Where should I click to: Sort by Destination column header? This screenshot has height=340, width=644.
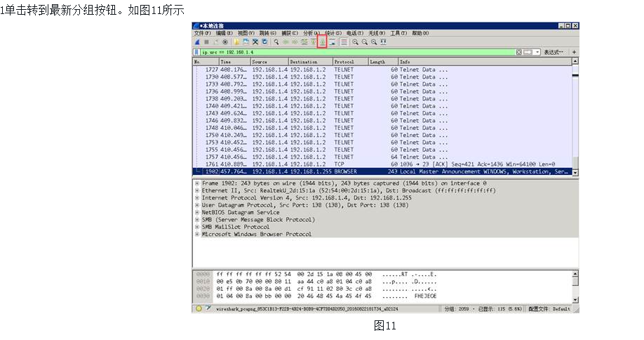pos(311,62)
